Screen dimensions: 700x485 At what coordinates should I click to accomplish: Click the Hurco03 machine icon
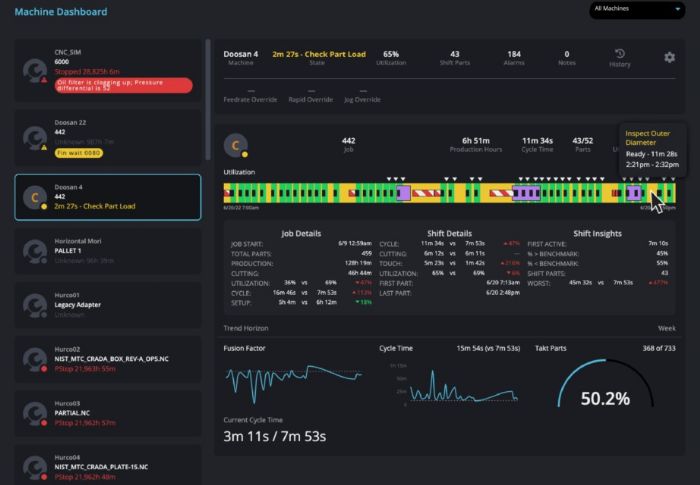click(x=35, y=414)
